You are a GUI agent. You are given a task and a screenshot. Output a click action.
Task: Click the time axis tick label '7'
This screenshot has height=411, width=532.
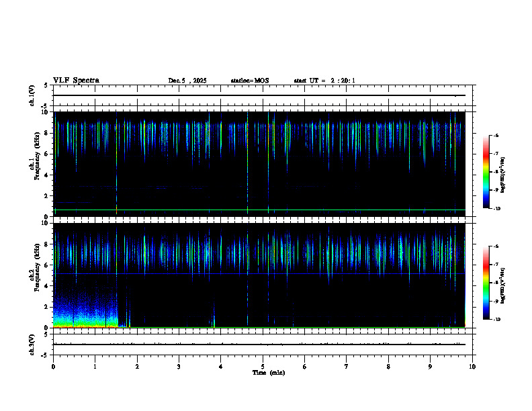point(347,367)
